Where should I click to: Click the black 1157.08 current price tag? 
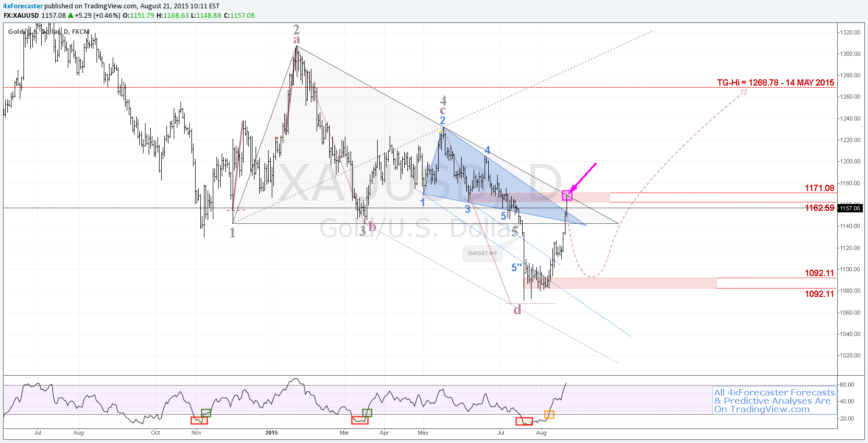[x=850, y=208]
